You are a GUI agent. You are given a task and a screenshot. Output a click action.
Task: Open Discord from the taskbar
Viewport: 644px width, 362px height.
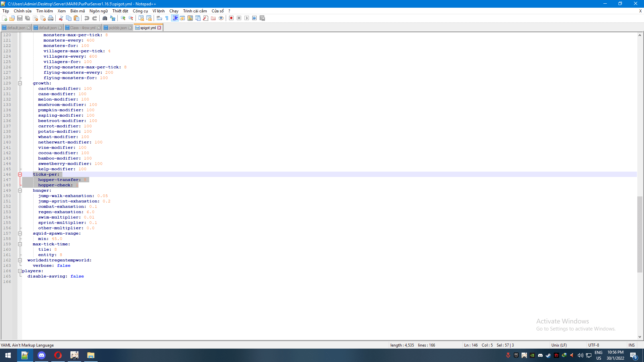click(42, 355)
